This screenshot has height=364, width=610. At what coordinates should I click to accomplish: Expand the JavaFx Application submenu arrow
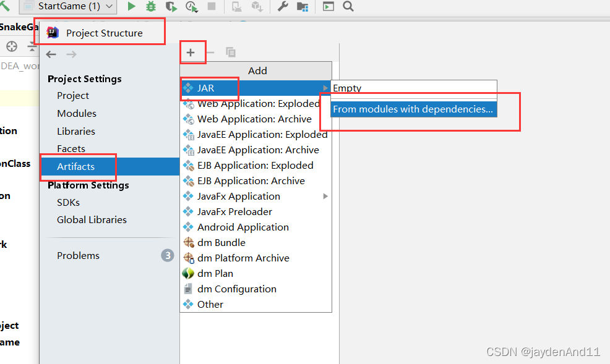pyautogui.click(x=325, y=196)
